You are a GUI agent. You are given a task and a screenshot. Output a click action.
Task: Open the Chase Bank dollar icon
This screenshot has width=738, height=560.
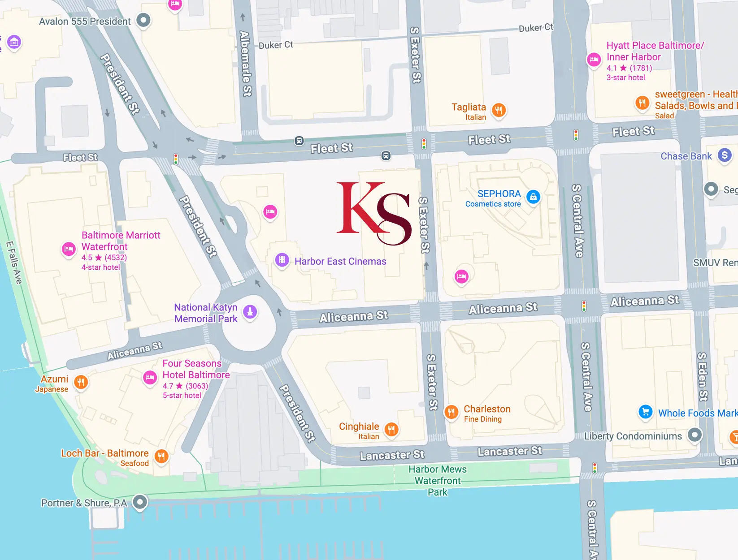coord(725,155)
